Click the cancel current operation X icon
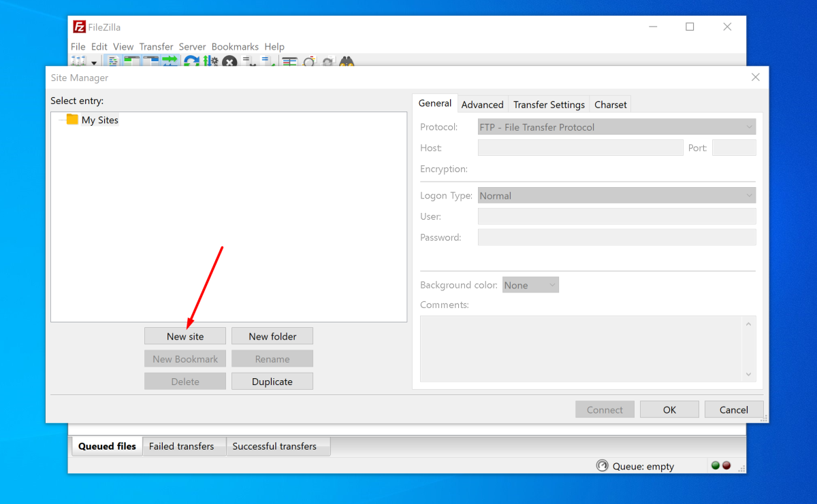This screenshot has height=504, width=817. pyautogui.click(x=229, y=61)
